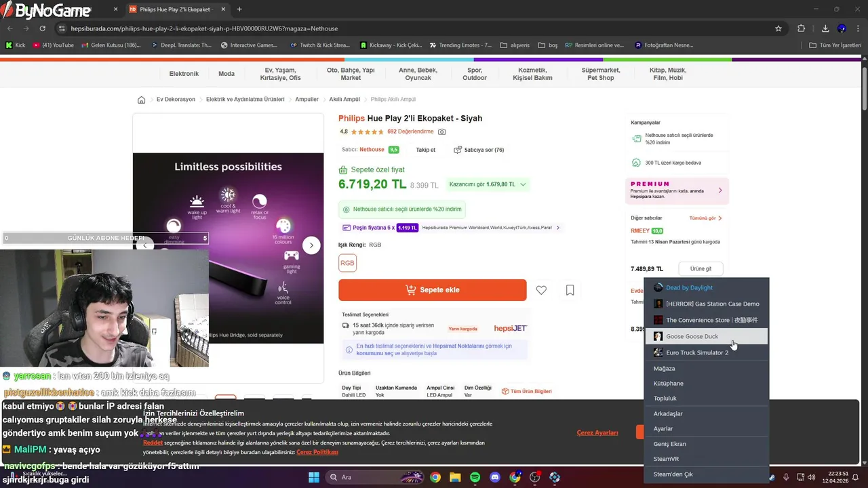This screenshot has height=488, width=868.
Task: Select Geniş Ekran in Steam menu
Action: (x=707, y=444)
